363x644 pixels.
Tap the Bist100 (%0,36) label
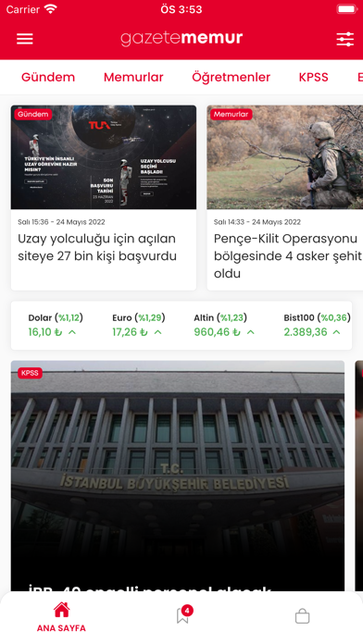317,317
